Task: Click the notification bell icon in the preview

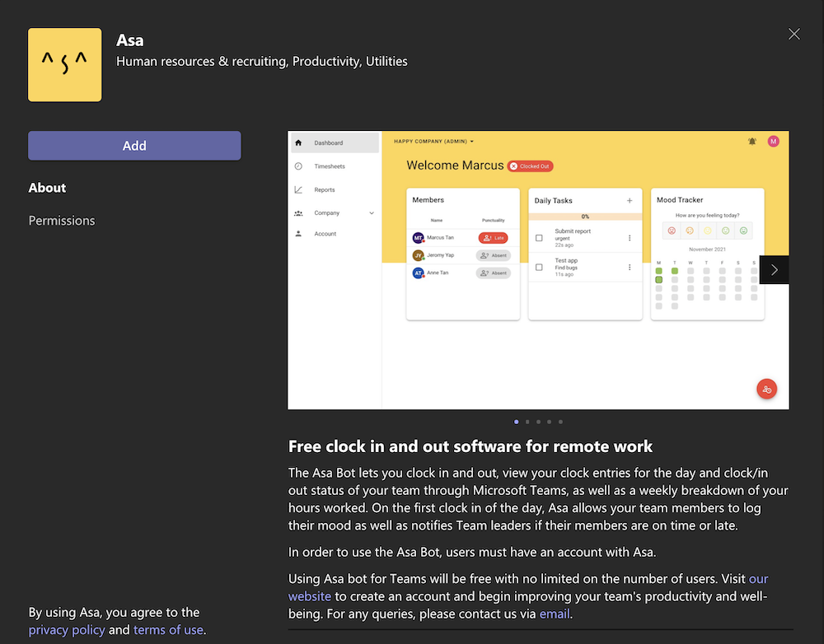Action: [751, 142]
